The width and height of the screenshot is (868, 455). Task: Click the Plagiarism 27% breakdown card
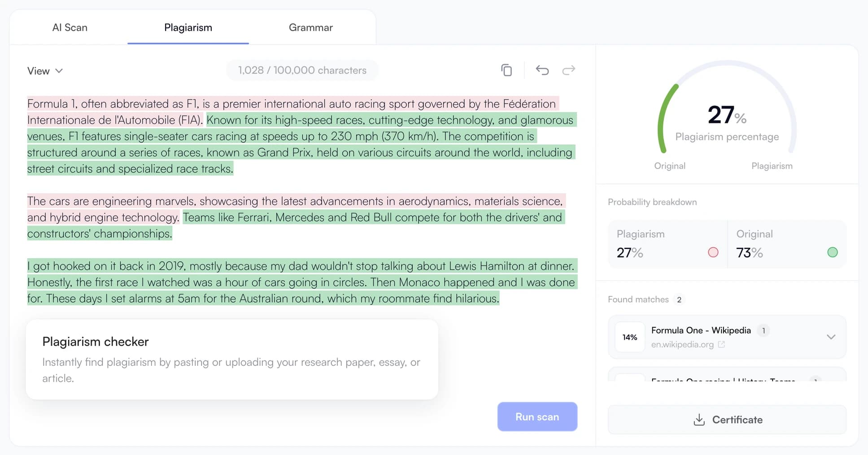tap(667, 244)
